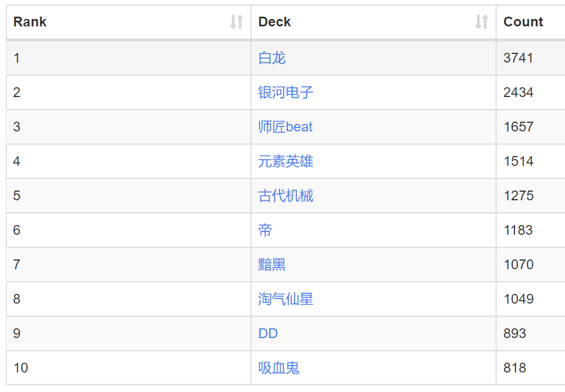Open the 白龙 deck link
The image size is (565, 392).
coord(272,58)
